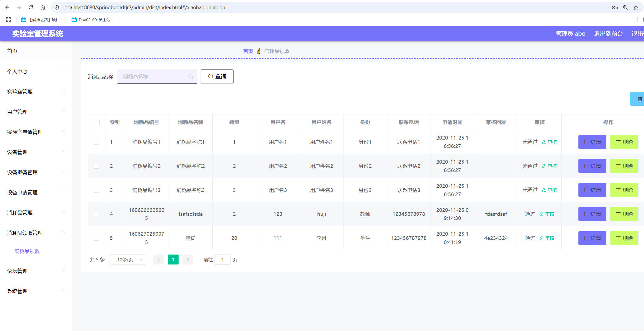Viewport: 644px width, 331px height.
Task: Click the search icon inside 消耗品名称 field
Action: point(191,76)
